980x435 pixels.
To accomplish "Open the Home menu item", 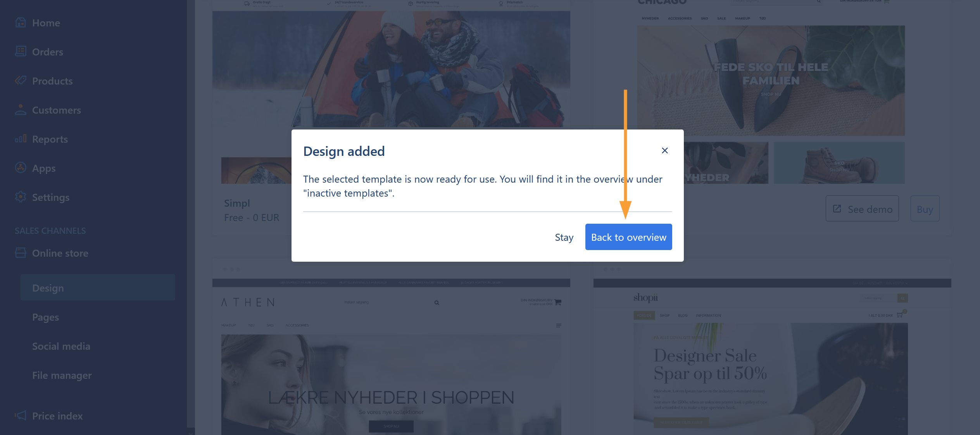I will [x=46, y=23].
